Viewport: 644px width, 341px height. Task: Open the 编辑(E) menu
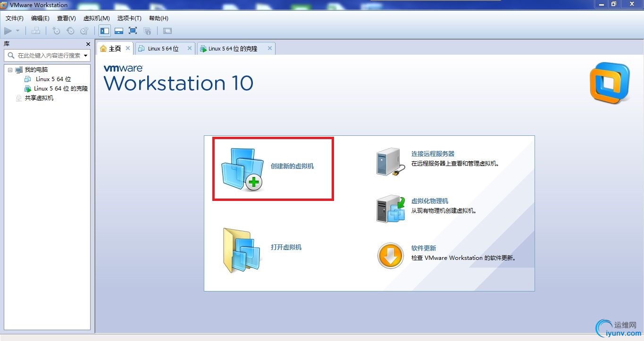(40, 18)
